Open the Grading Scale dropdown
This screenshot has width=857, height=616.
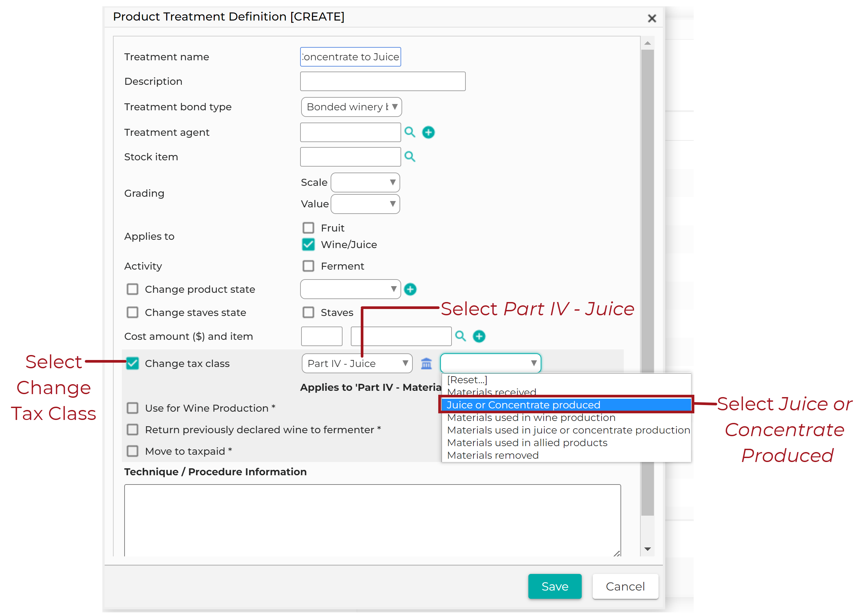[x=365, y=182]
